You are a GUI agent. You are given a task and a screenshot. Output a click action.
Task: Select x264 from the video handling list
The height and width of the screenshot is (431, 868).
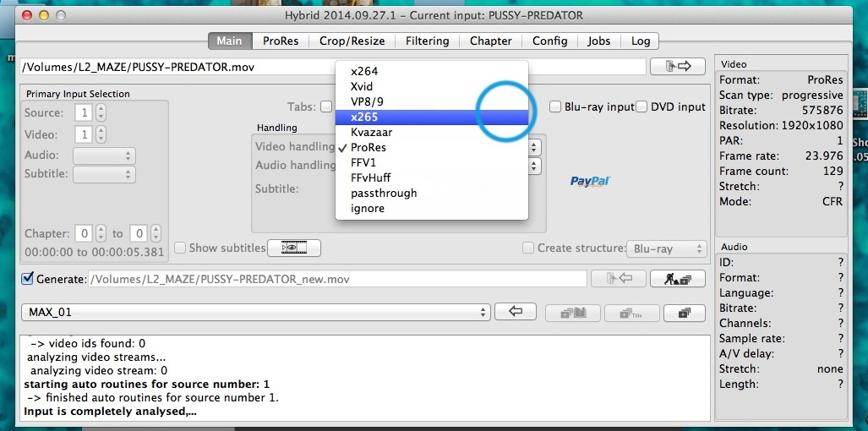point(432,71)
